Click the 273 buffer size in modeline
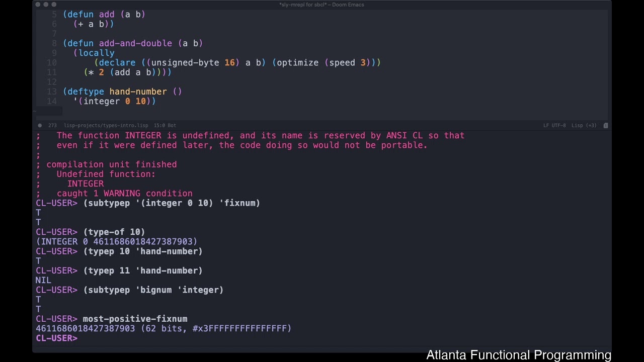Viewport: 644px width, 362px height. click(52, 125)
